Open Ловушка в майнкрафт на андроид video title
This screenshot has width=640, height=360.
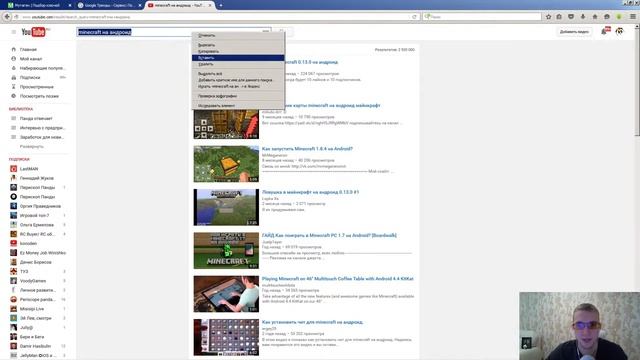click(x=311, y=192)
